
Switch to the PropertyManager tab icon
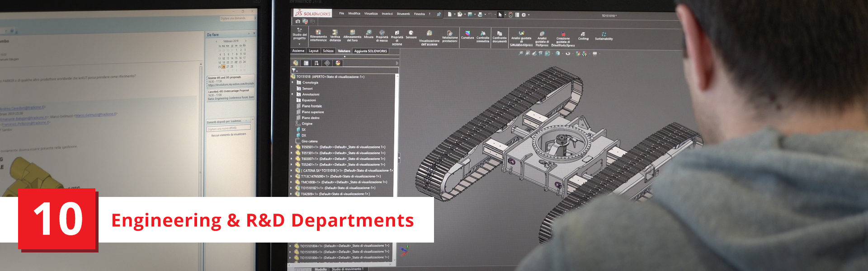tap(306, 63)
